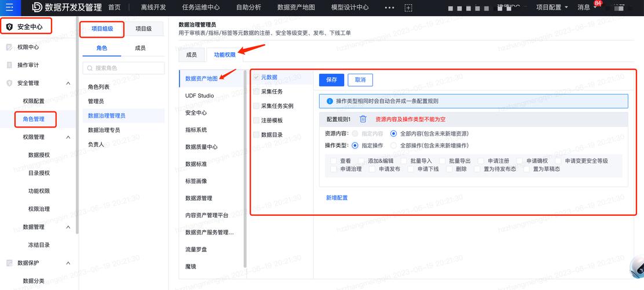
Task: Click the search icon in 搜索角色 box
Action: coord(90,68)
